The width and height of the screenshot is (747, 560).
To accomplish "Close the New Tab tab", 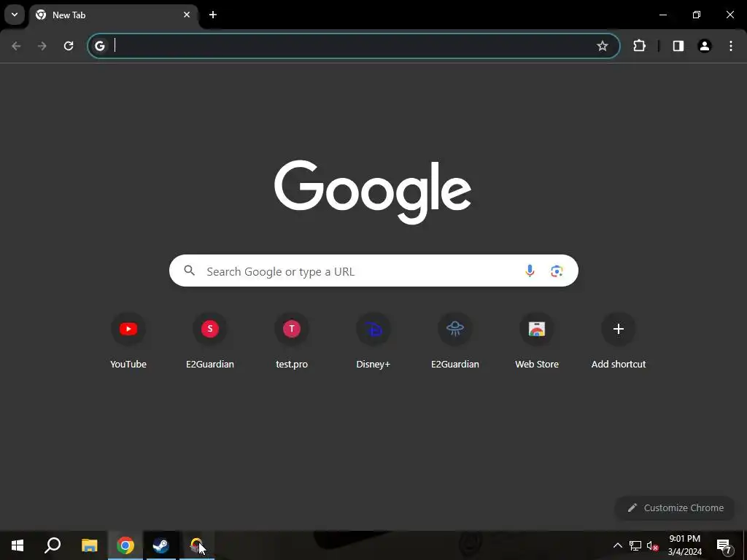I will coord(187,15).
